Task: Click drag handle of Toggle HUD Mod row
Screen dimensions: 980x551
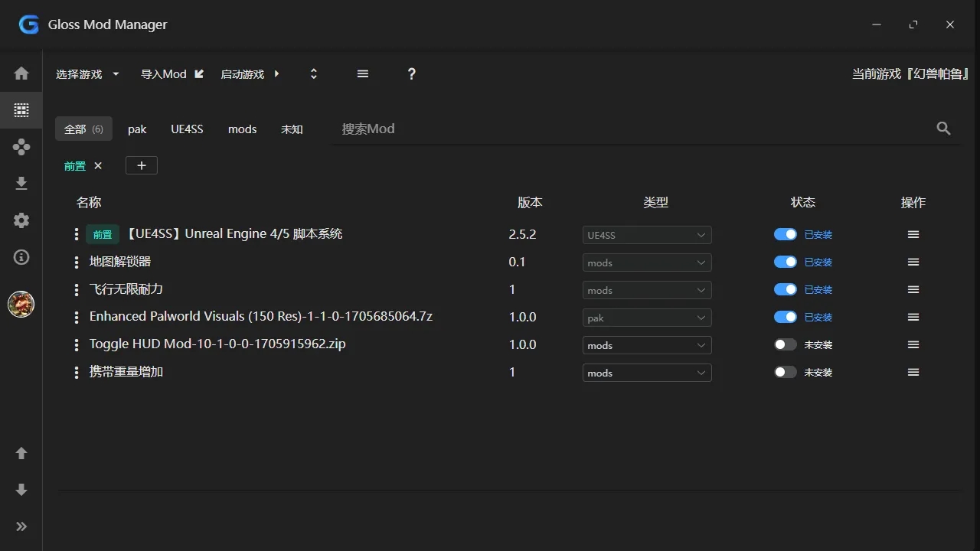Action: (x=77, y=345)
